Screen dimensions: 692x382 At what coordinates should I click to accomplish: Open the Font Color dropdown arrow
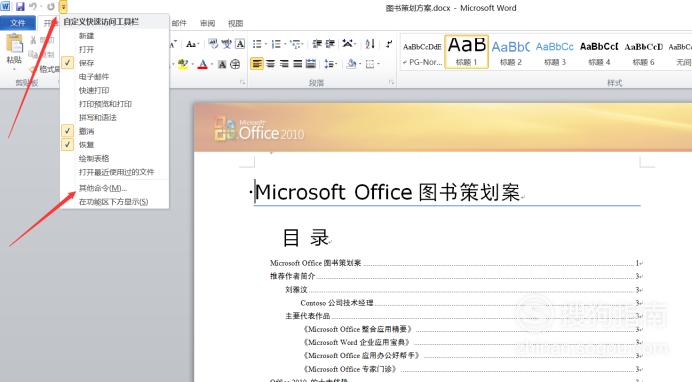click(211, 65)
